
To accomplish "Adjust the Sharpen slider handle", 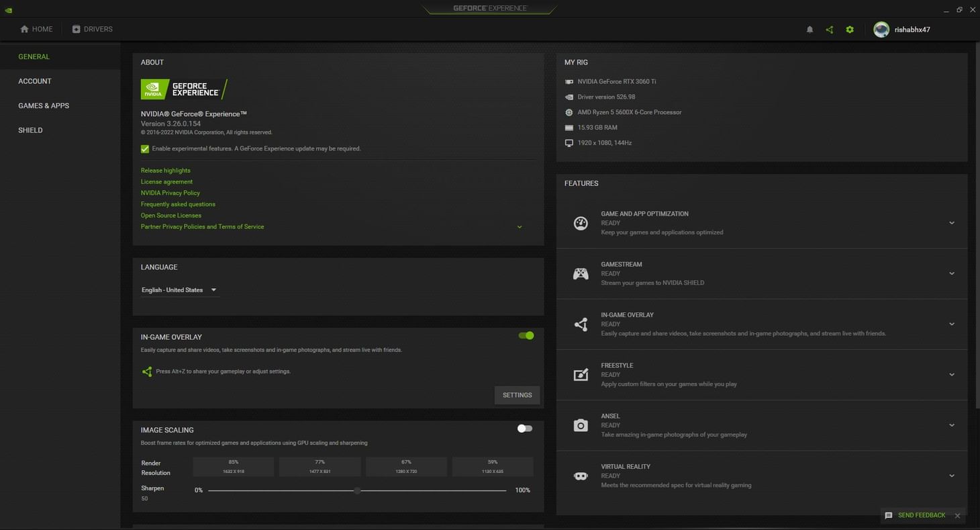I will tap(358, 490).
